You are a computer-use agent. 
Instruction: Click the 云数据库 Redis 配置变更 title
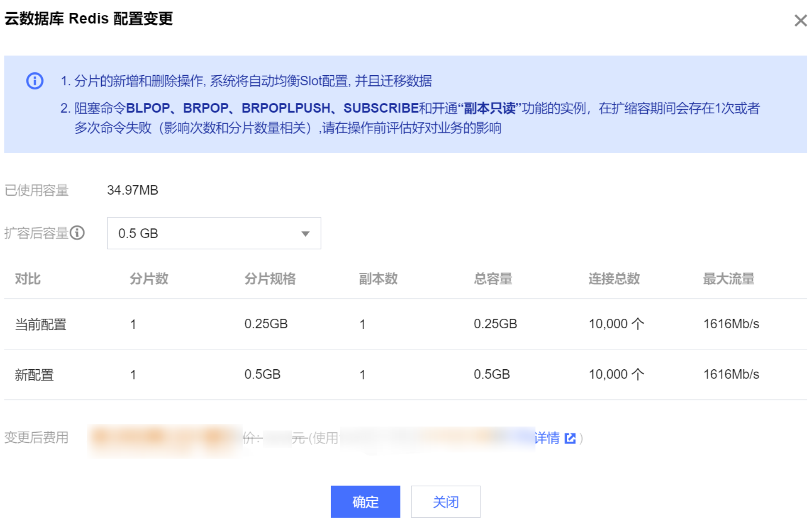pyautogui.click(x=89, y=19)
